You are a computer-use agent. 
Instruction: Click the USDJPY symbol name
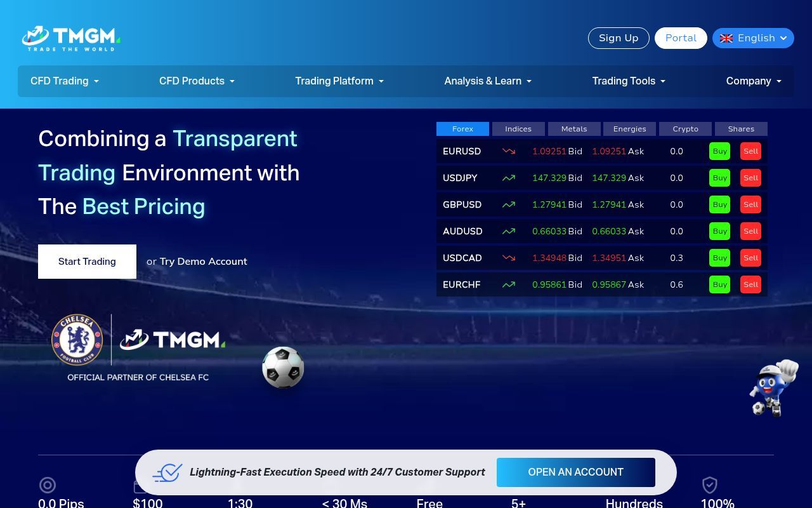460,178
